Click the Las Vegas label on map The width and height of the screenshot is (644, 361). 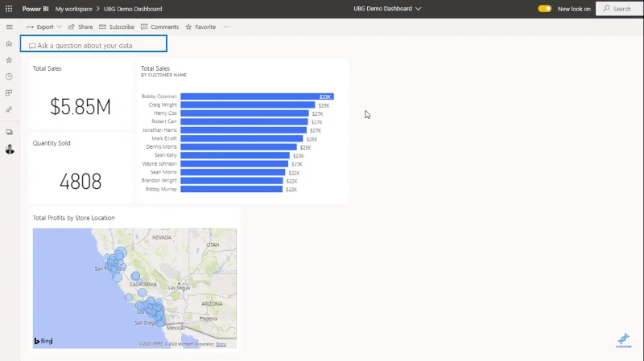click(179, 288)
